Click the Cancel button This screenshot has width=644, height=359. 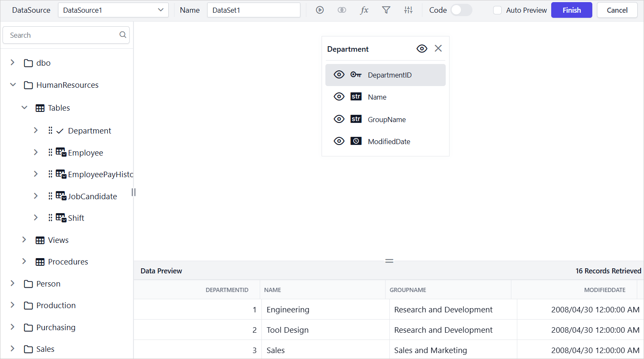click(x=617, y=10)
